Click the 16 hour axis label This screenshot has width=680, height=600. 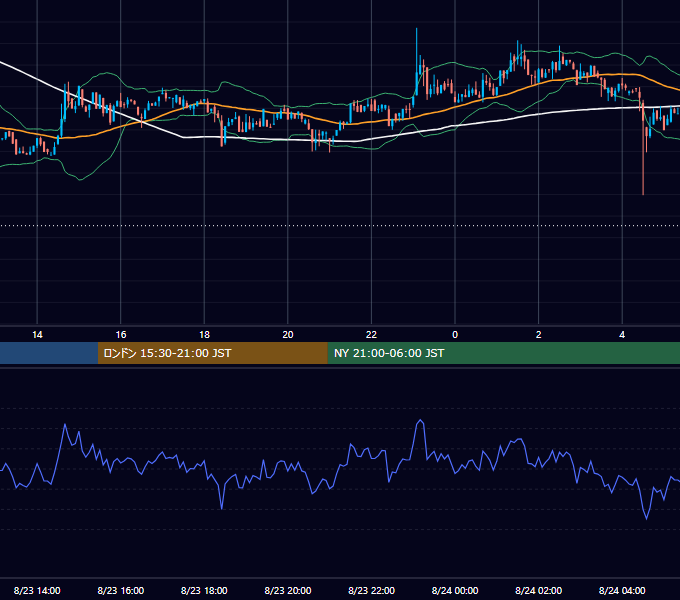[121, 335]
